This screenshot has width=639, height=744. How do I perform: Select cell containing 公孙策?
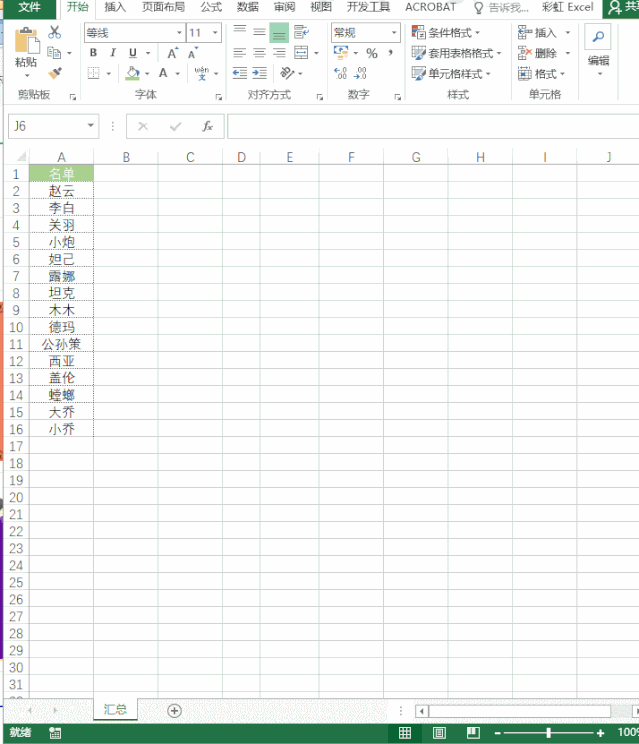tap(62, 344)
